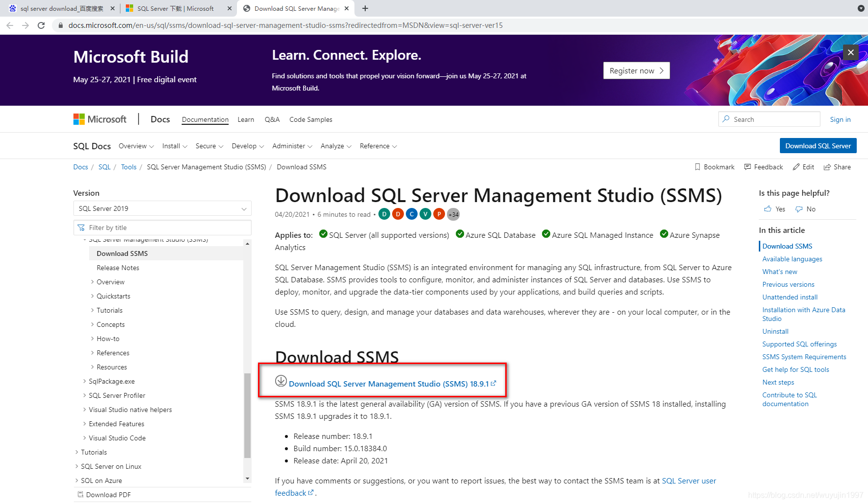Click the Bookmark icon
Screen dimensions: 868x504
tap(698, 167)
